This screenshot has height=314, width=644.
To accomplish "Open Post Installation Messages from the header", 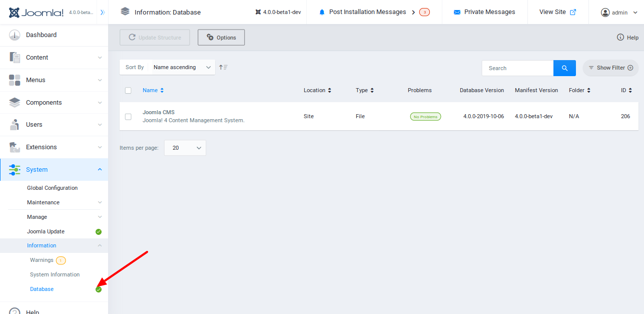I will 367,12.
